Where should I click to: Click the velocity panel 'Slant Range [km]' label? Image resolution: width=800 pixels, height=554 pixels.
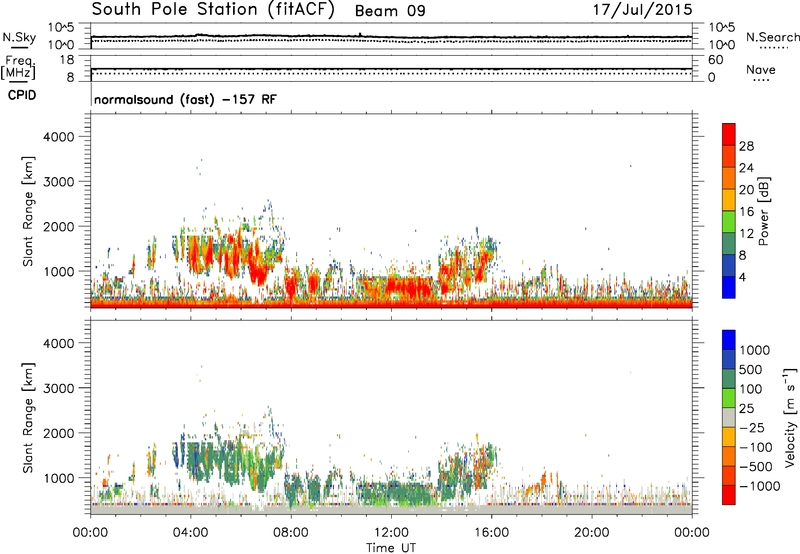28,418
